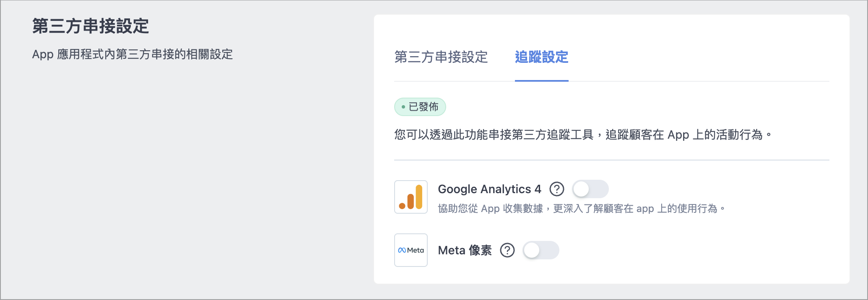The image size is (868, 300).
Task: Turn on the Meta 像素 switch
Action: pyautogui.click(x=541, y=251)
